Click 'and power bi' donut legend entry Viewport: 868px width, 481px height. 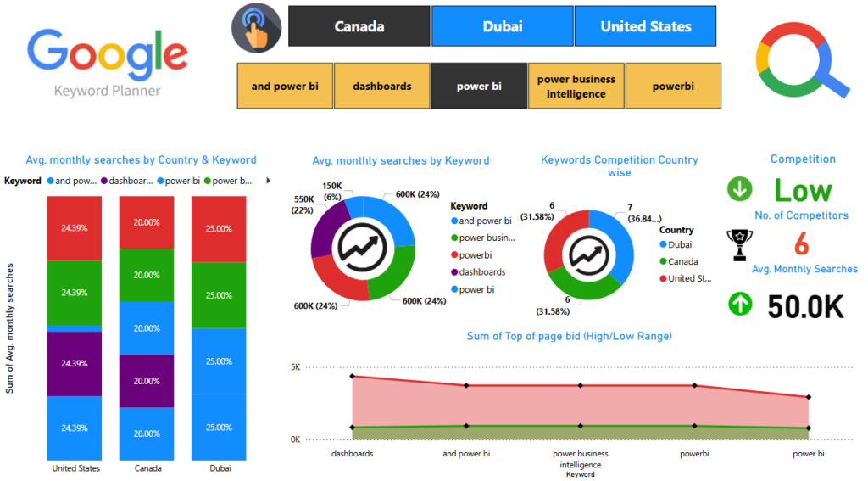click(x=481, y=221)
